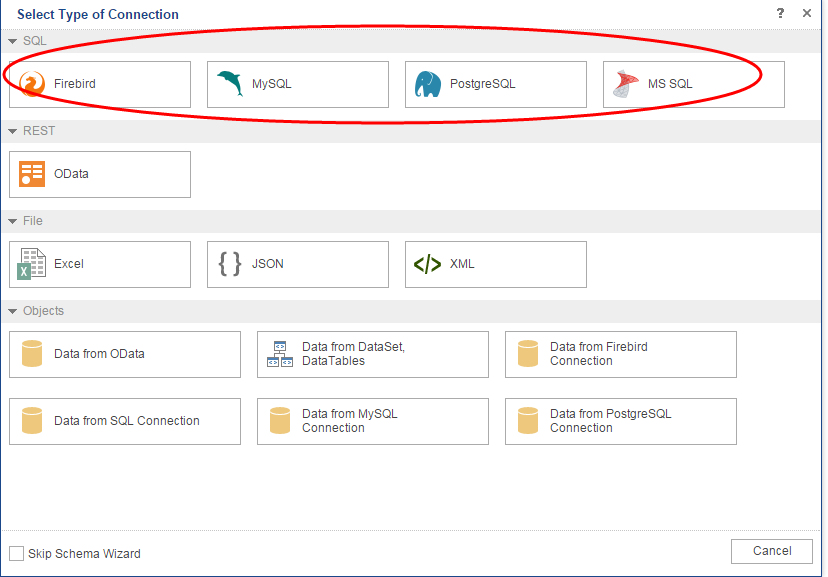Click the MySQL dolphin icon
828x577 pixels.
pos(230,83)
